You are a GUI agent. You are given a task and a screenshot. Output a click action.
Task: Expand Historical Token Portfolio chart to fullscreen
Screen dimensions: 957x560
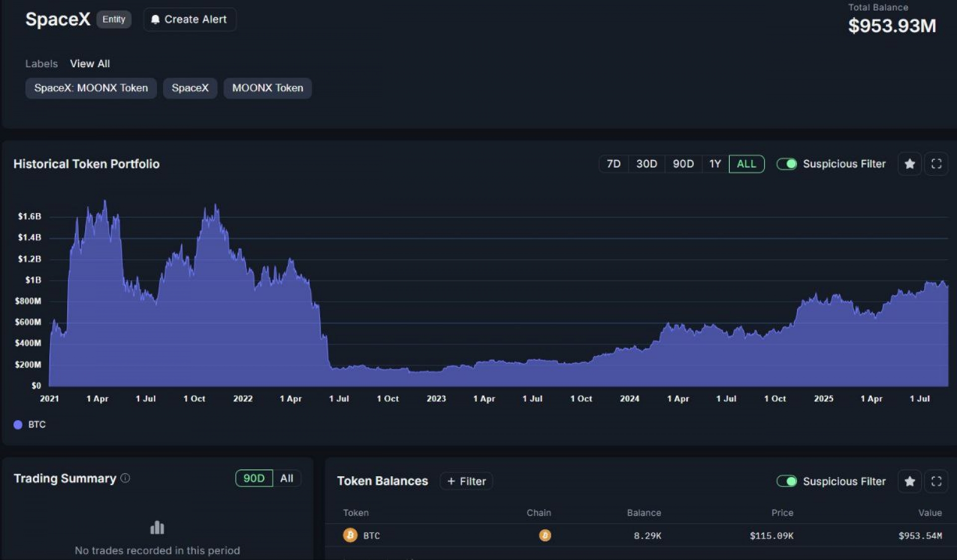pos(936,164)
